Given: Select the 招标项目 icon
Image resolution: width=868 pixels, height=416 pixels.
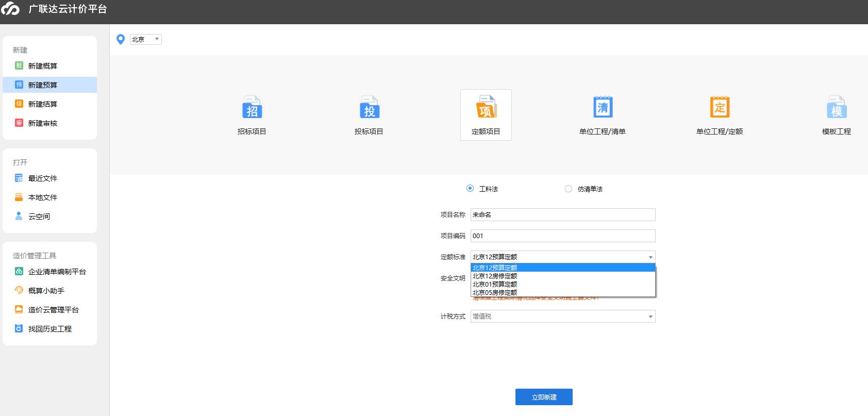Looking at the screenshot, I should (x=252, y=107).
